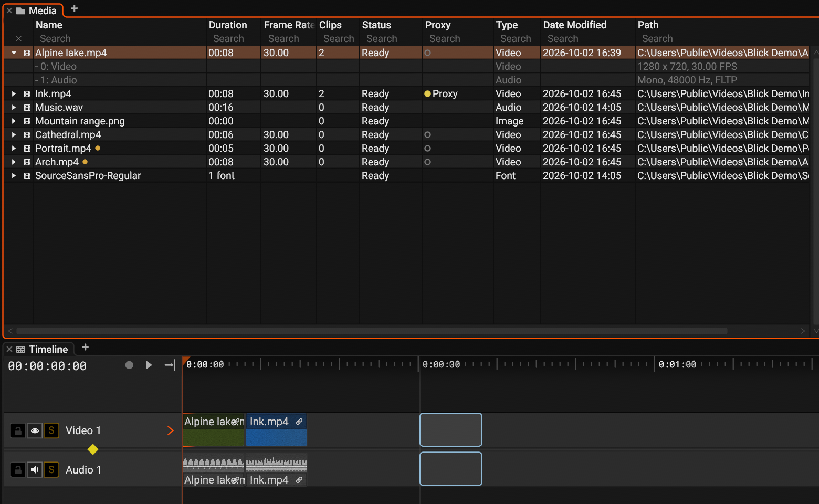
Task: Expand the Mountain range.png media row
Action: (x=14, y=121)
